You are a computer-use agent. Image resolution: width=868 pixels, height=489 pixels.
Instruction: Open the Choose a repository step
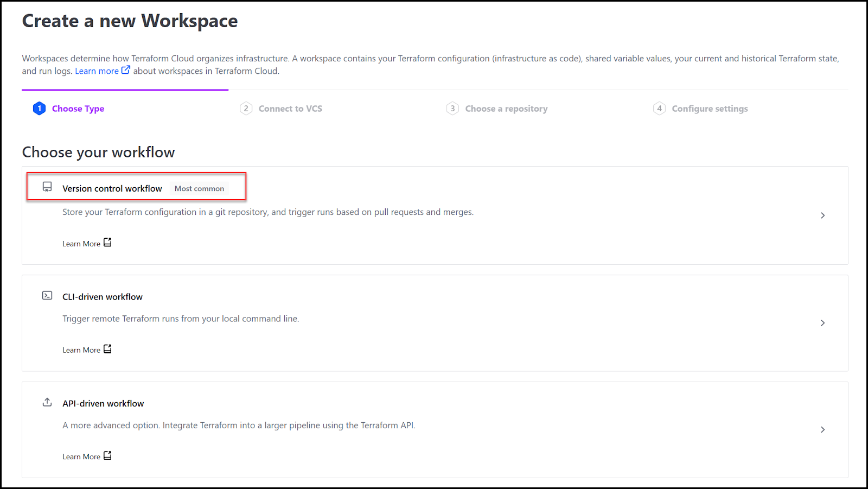pyautogui.click(x=507, y=108)
